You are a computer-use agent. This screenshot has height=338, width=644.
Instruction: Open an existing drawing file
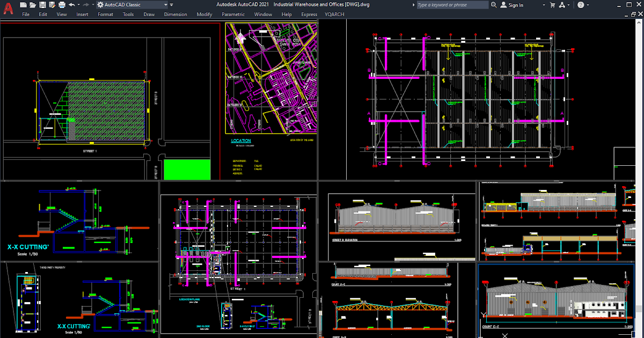[33, 4]
